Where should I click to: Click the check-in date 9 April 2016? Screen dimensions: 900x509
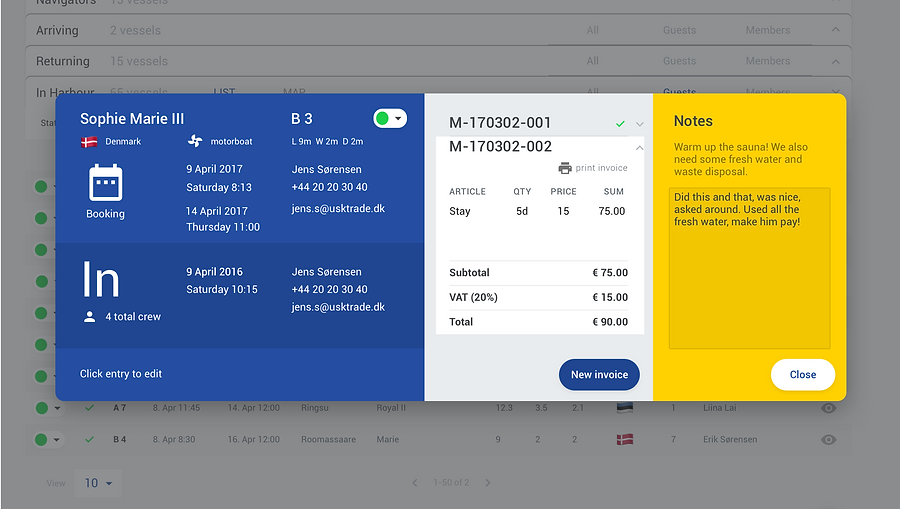tap(215, 272)
